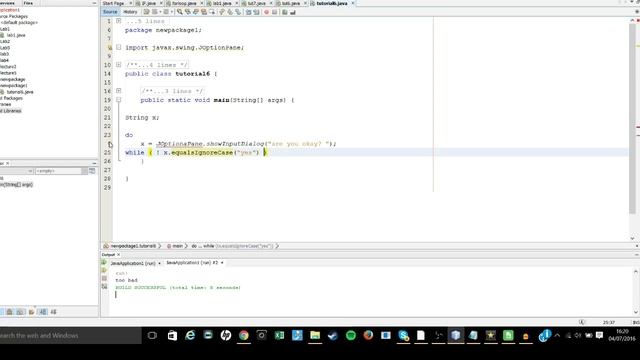Open Firefox from the taskbar
The height and width of the screenshot is (360, 640).
point(368,336)
